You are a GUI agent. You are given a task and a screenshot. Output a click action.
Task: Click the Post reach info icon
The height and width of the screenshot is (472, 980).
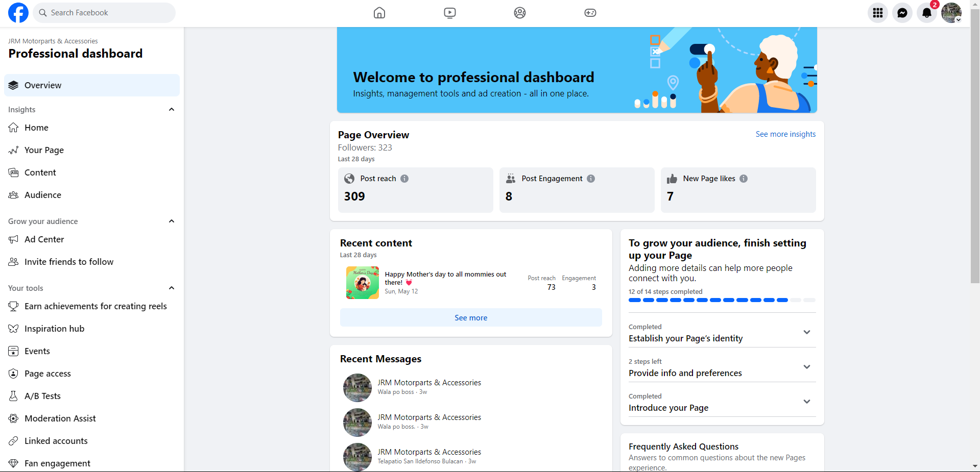pos(404,179)
